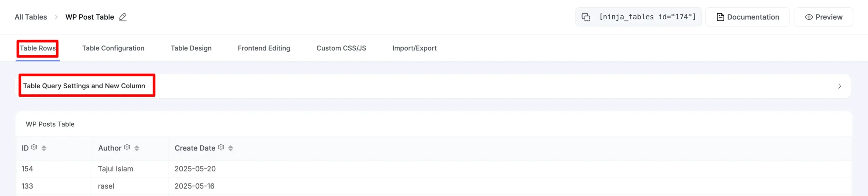Image resolution: width=868 pixels, height=196 pixels.
Task: Sort by the Create Date column arrows
Action: (231, 148)
